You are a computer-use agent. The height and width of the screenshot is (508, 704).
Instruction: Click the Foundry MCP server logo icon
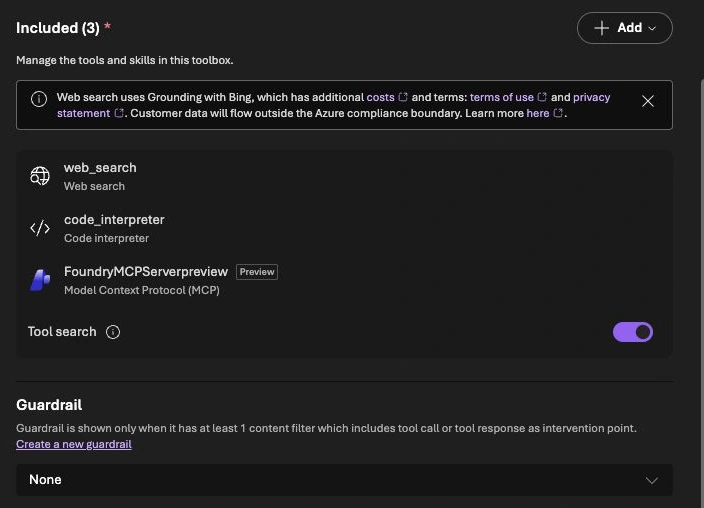click(40, 280)
